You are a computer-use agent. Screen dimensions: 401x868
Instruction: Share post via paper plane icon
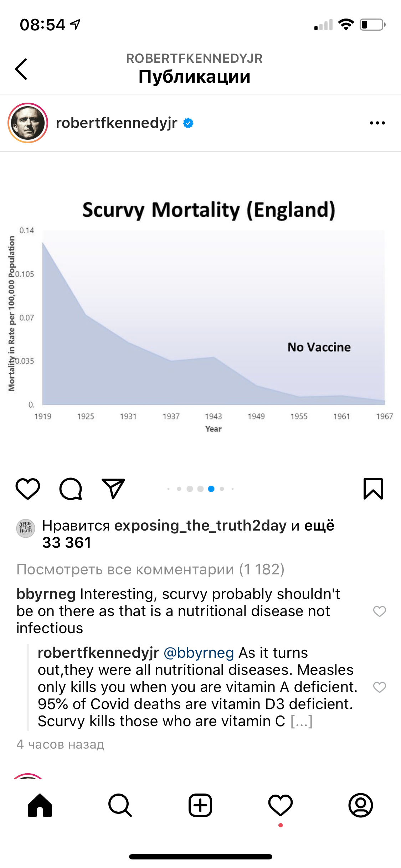113,489
